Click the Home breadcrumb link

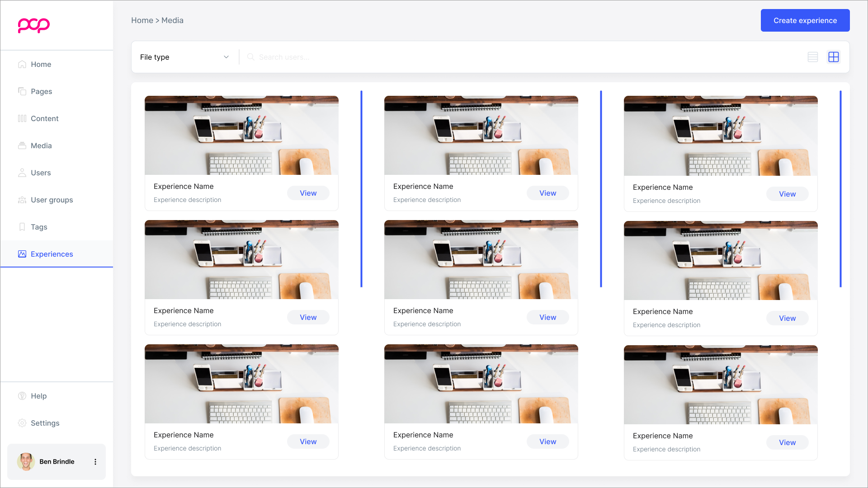tap(142, 20)
